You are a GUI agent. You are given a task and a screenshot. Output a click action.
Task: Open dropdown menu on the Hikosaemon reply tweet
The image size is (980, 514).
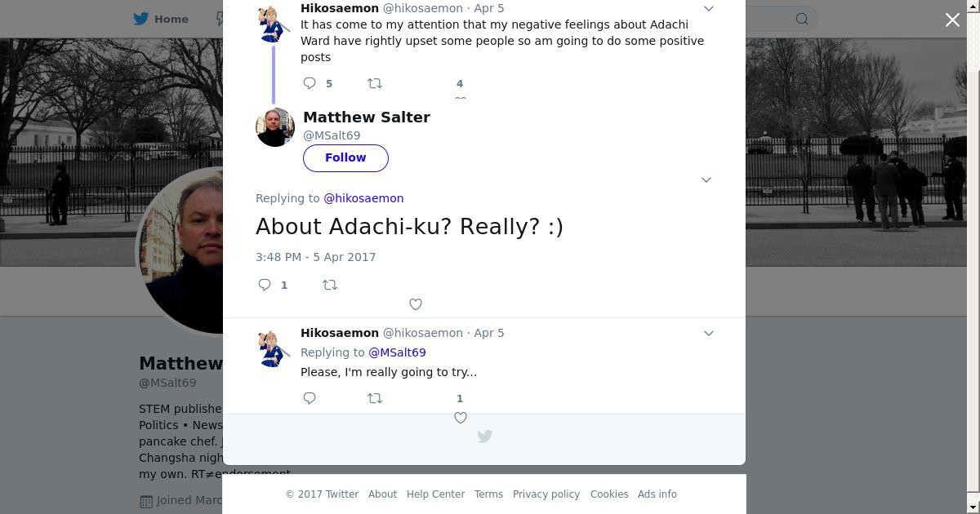(709, 333)
